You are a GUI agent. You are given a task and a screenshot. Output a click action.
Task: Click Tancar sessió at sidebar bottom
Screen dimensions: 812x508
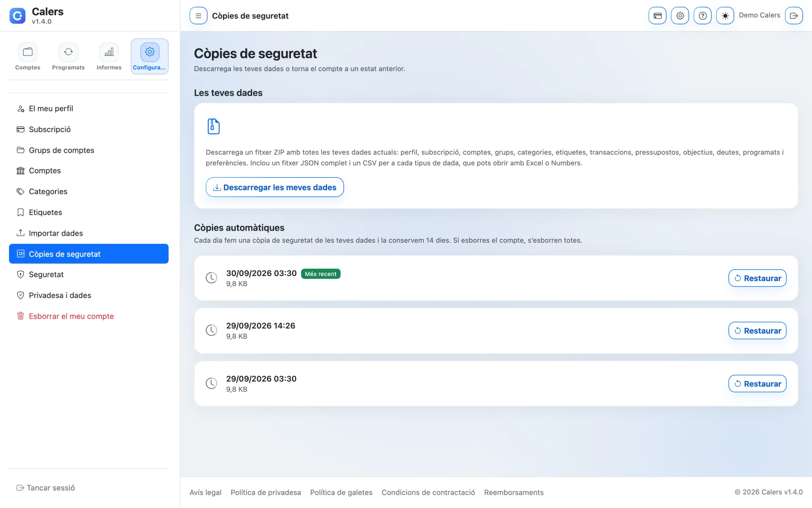[x=46, y=488]
